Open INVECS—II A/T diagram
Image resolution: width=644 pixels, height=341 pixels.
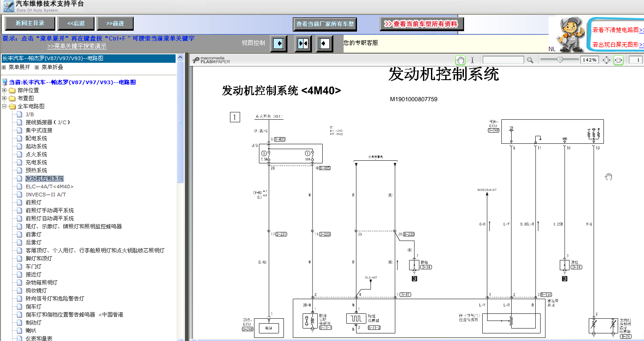coord(46,195)
